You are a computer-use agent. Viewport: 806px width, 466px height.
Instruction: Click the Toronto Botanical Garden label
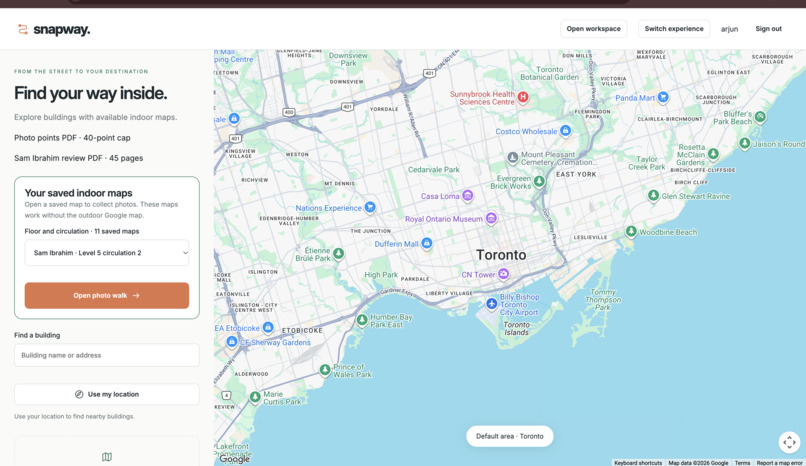549,73
